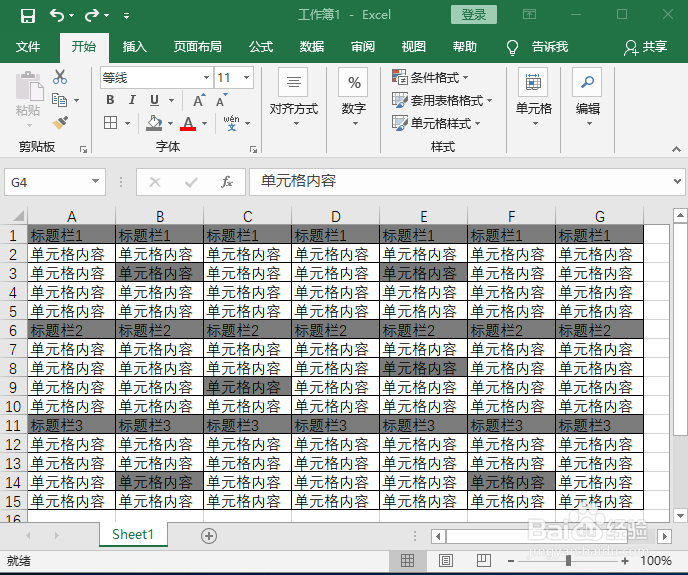Image resolution: width=688 pixels, height=575 pixels.
Task: Click the Enter checkmark in formula bar
Action: [191, 182]
